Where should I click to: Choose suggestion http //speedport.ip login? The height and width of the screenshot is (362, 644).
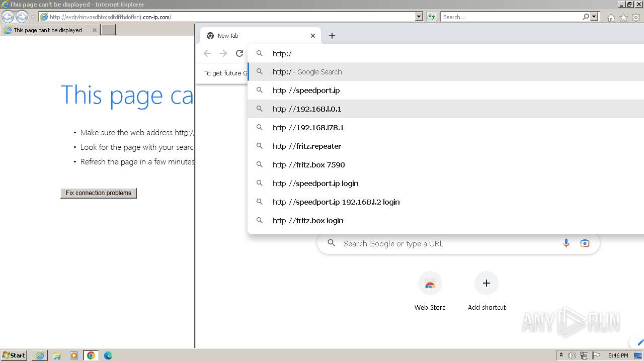coord(446,184)
